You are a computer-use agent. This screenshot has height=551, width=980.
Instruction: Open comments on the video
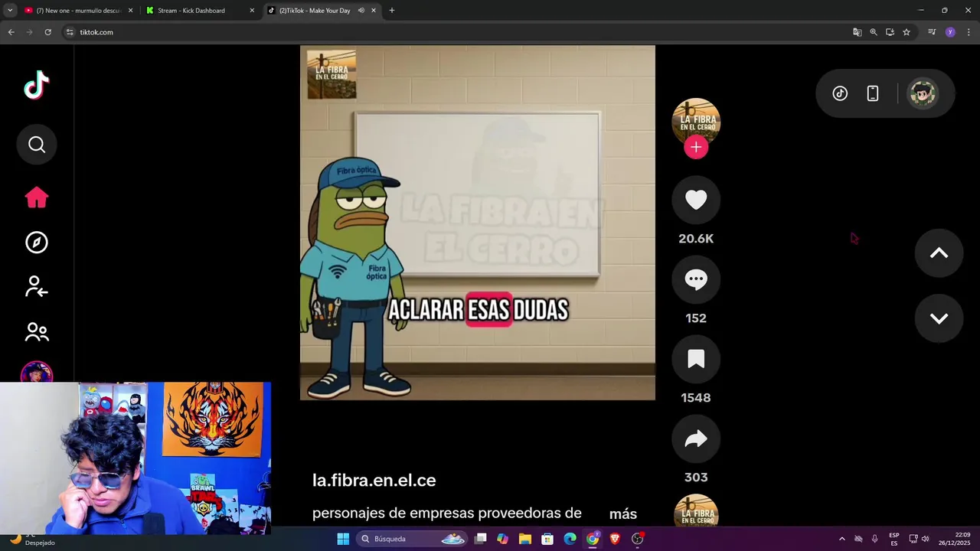(696, 279)
